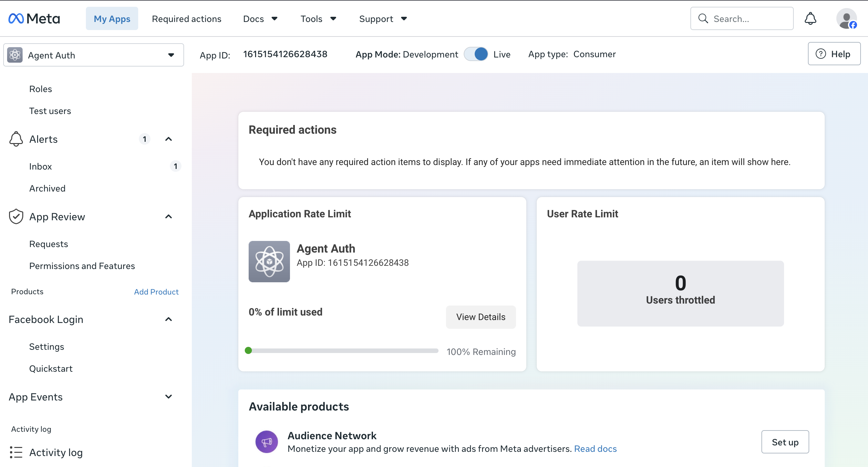The image size is (868, 467).
Task: Open the profile avatar menu
Action: pos(846,18)
